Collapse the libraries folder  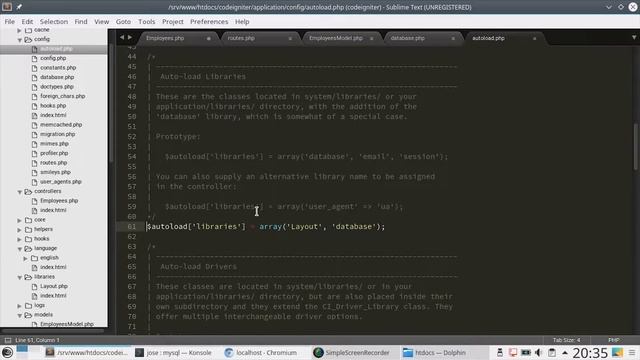[20, 278]
